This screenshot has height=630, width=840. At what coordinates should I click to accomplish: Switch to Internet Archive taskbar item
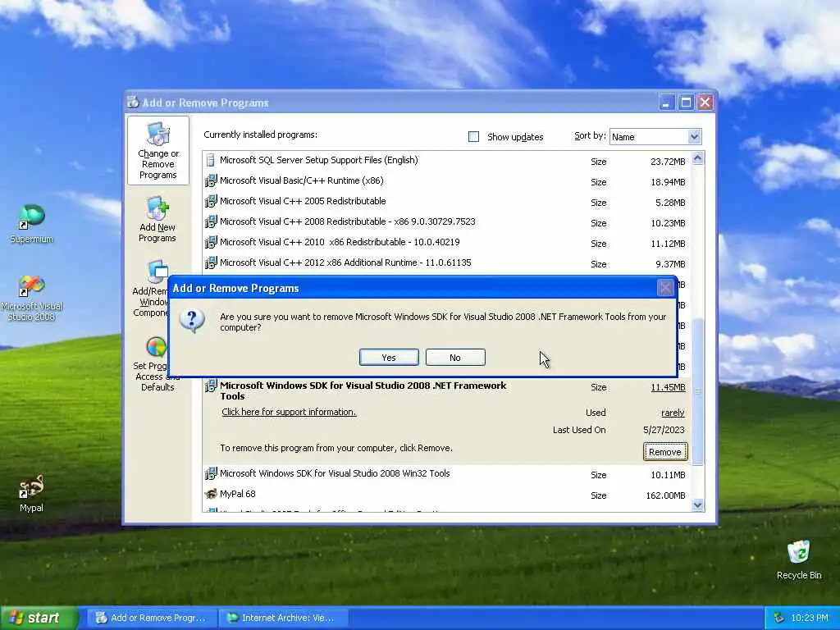(284, 619)
